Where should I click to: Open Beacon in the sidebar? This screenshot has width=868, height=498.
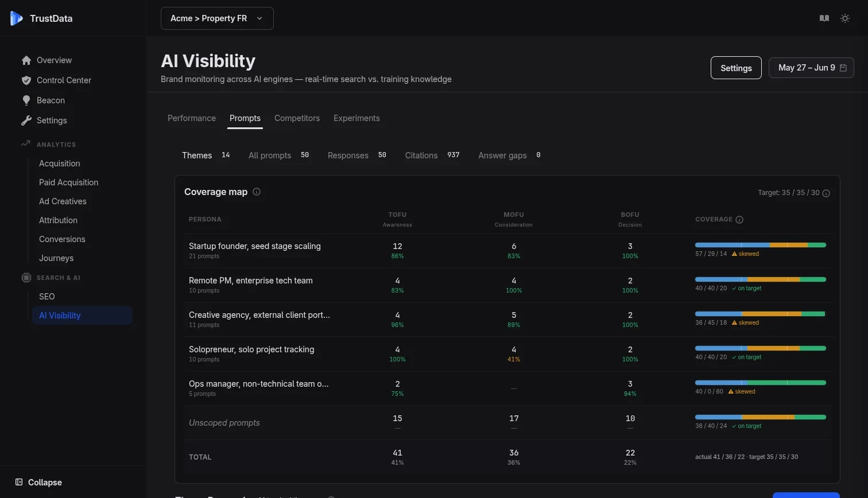pos(51,100)
